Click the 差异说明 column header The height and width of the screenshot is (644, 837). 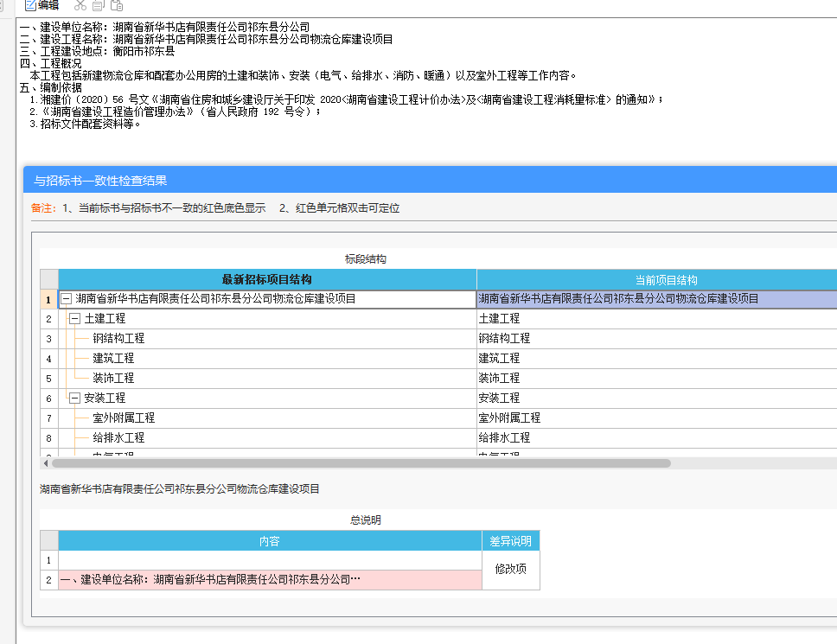tap(511, 541)
